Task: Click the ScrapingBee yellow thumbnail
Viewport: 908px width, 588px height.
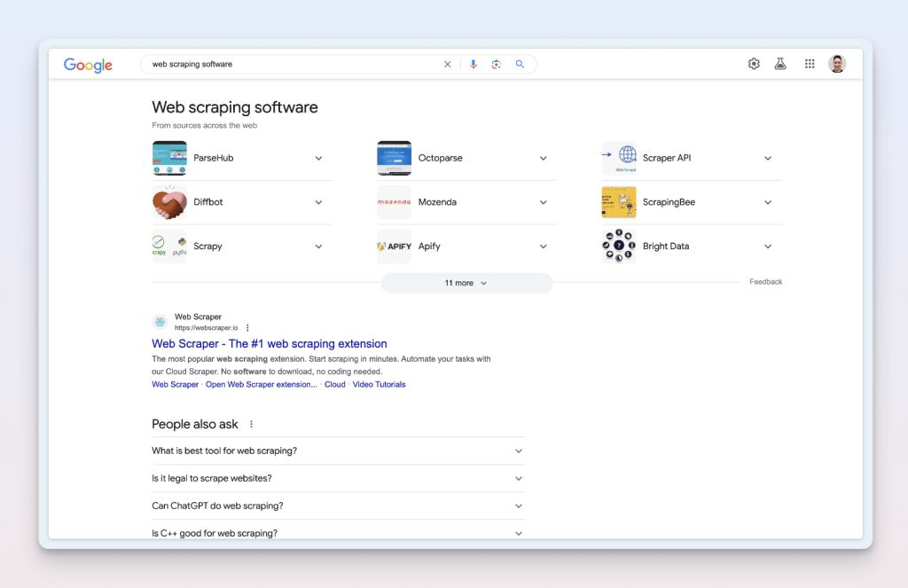Action: pos(619,202)
